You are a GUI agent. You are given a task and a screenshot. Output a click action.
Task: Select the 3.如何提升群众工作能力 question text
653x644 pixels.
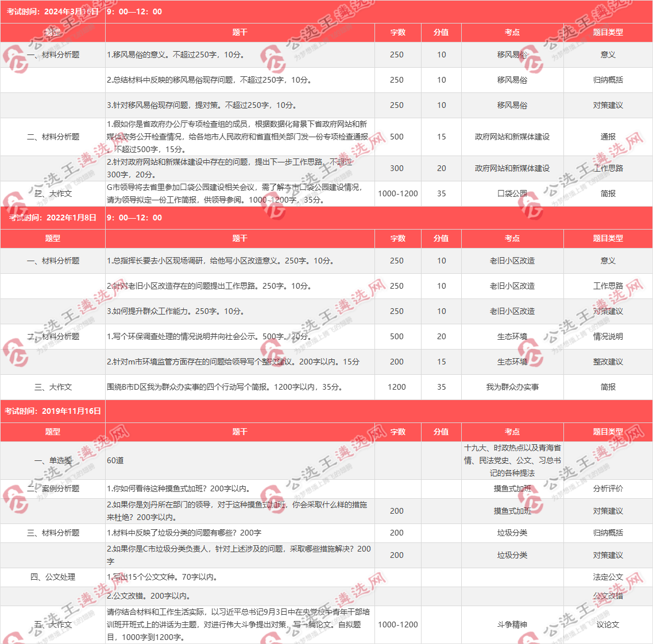coord(175,312)
